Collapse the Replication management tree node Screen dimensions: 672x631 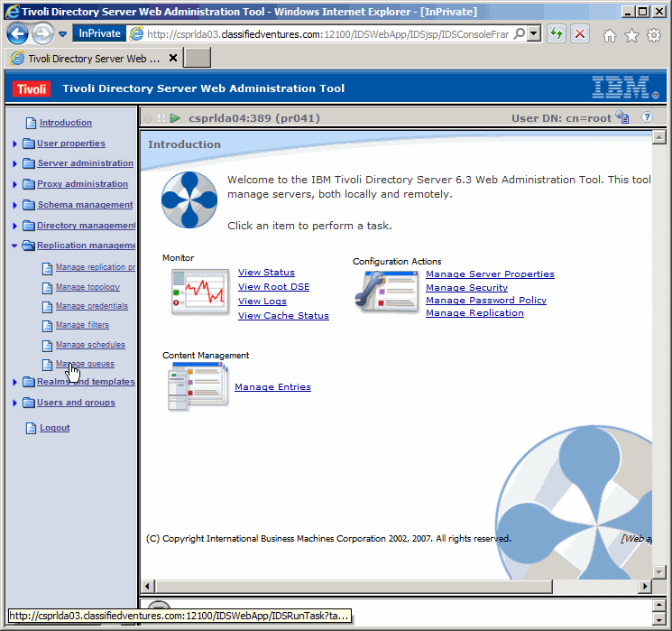[x=15, y=246]
